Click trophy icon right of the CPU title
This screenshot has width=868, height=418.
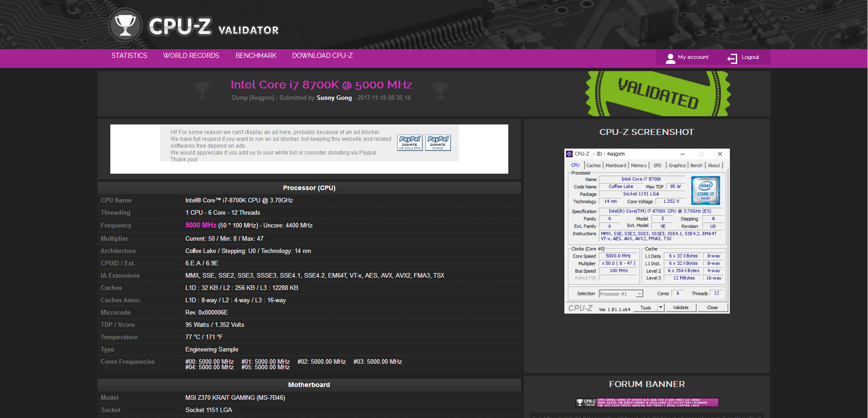tap(440, 90)
